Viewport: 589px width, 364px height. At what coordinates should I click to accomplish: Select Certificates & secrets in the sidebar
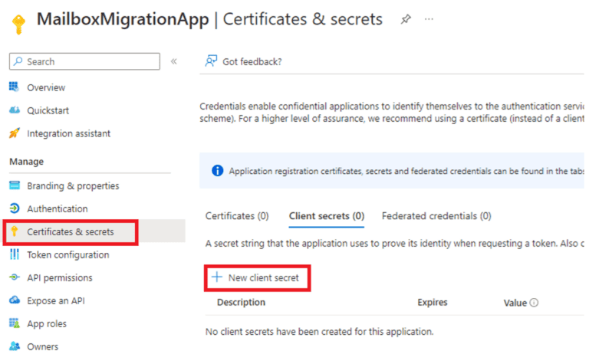click(x=71, y=232)
